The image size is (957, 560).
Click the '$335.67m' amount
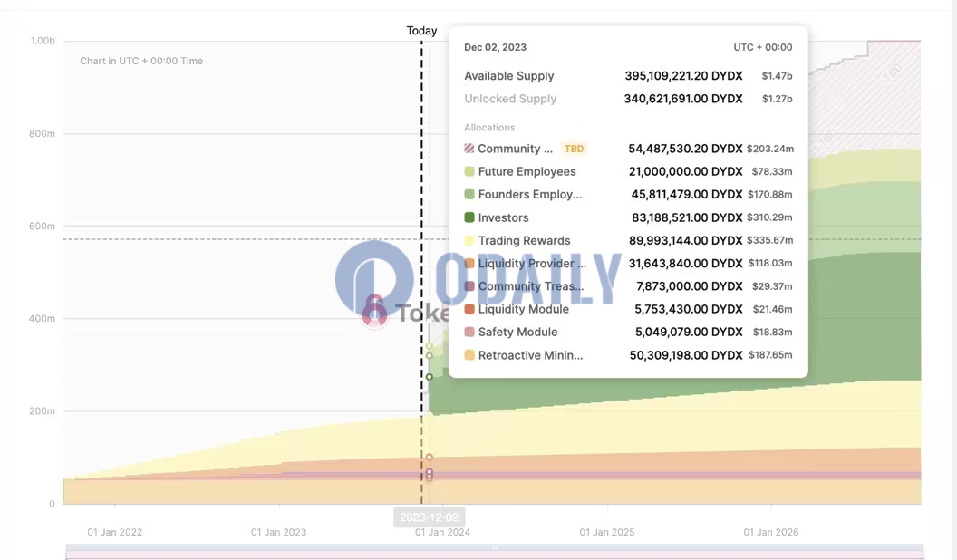click(x=770, y=240)
